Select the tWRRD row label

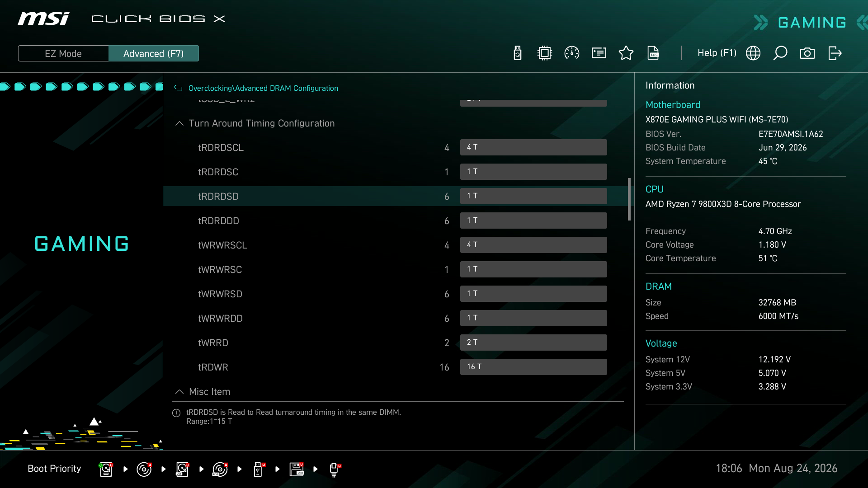213,343
